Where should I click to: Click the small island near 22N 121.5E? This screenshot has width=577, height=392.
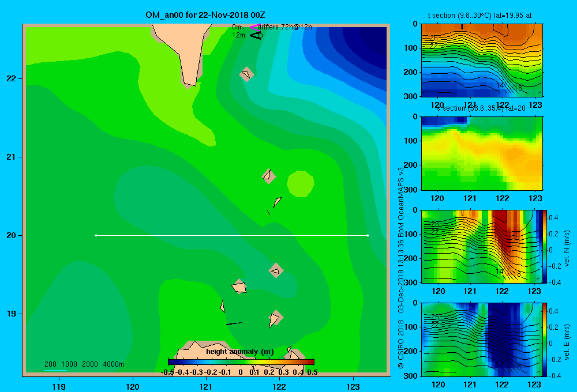coord(246,74)
